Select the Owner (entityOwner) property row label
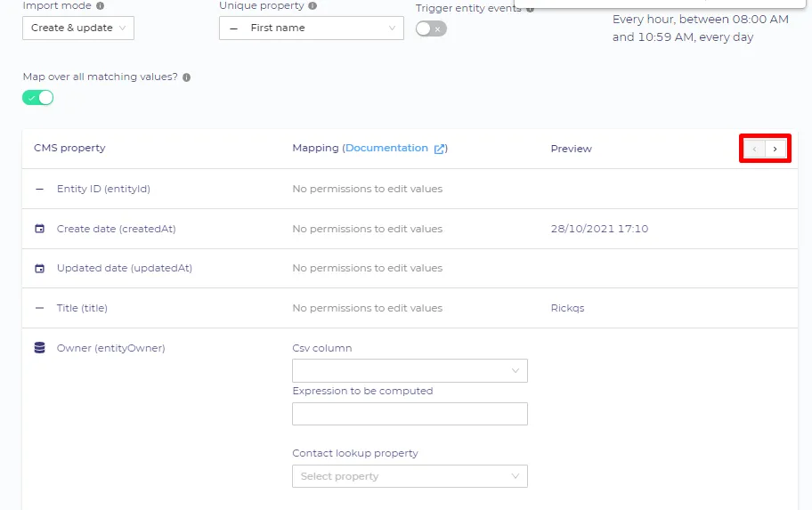812x510 pixels. tap(110, 348)
